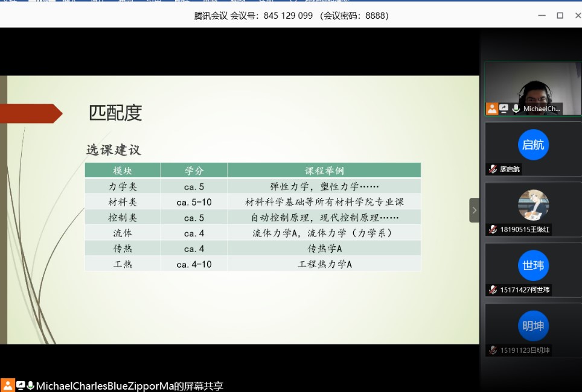Click screen-share icon in bottom status bar
The image size is (582, 392).
tap(21, 385)
